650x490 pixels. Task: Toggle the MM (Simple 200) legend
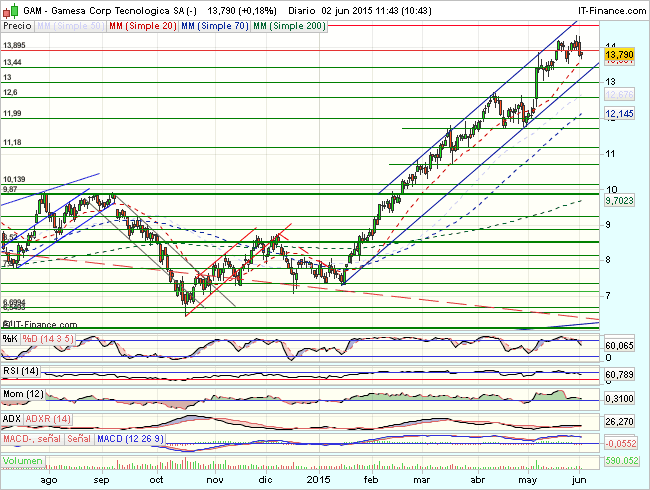[x=289, y=26]
